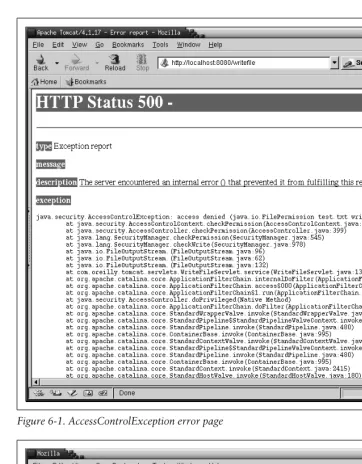This screenshot has width=362, height=464.
Task: Click the HTTP Status 500 heading
Action: (x=104, y=102)
